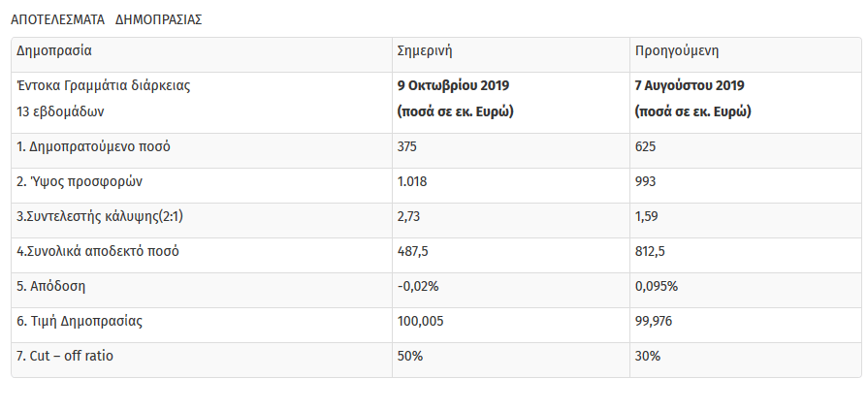The width and height of the screenshot is (868, 410).
Task: Select the value 375 in the table
Action: point(409,146)
